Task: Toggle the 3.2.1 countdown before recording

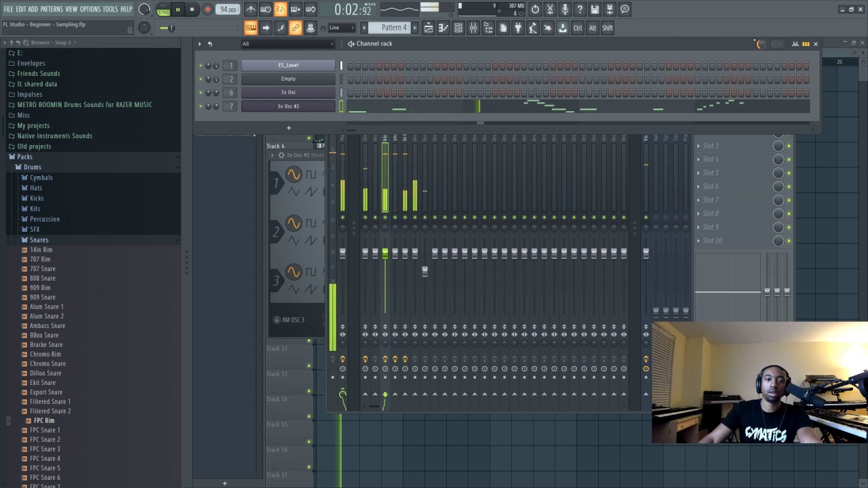Action: point(281,9)
